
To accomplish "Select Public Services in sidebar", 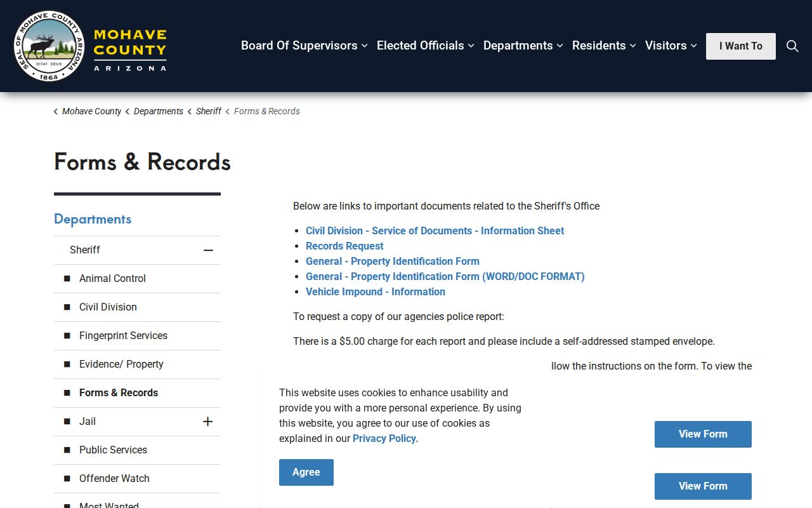I will point(113,450).
